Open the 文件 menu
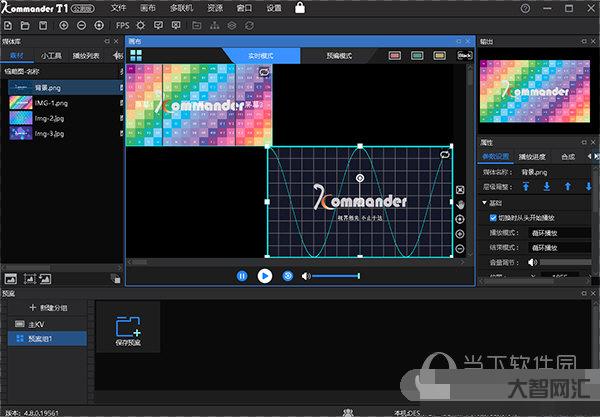The height and width of the screenshot is (417, 600). pyautogui.click(x=118, y=8)
